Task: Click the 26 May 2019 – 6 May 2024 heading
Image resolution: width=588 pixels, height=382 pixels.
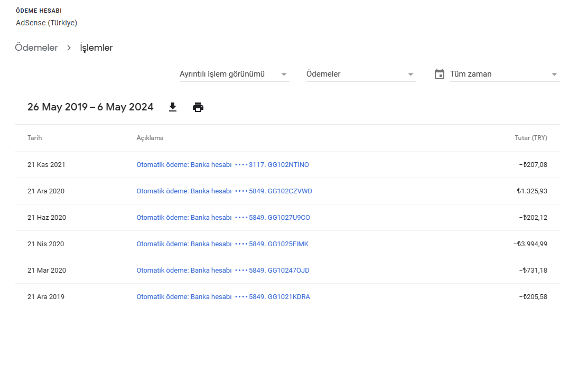Action: pos(90,107)
